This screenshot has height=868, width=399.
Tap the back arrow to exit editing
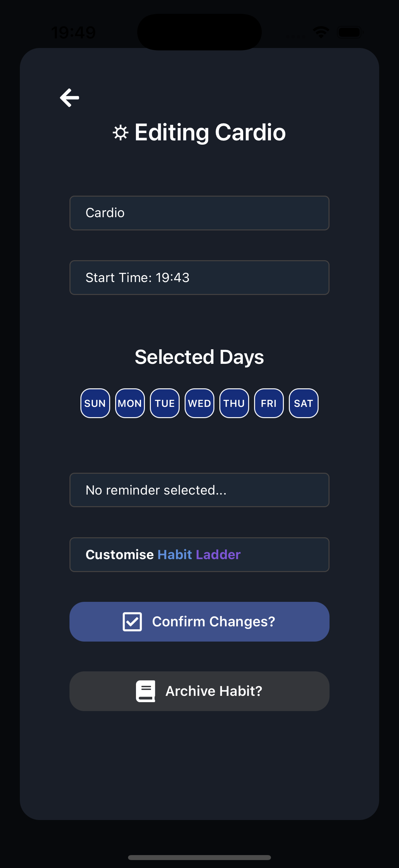click(69, 98)
